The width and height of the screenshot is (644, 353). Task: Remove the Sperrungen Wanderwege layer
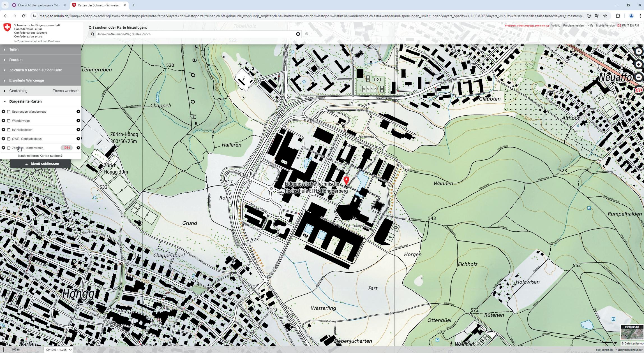[x=3, y=112]
